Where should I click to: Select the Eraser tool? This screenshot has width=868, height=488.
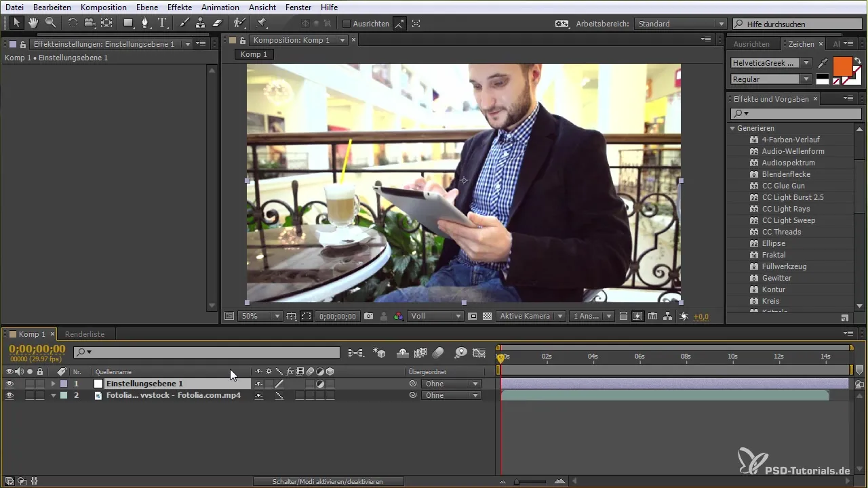pyautogui.click(x=217, y=23)
